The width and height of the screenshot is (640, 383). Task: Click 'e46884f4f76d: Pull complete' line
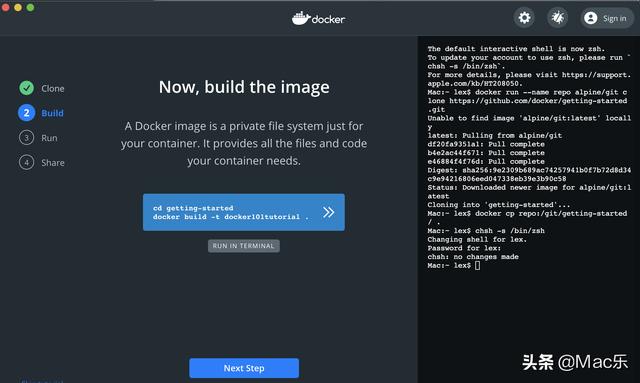486,161
